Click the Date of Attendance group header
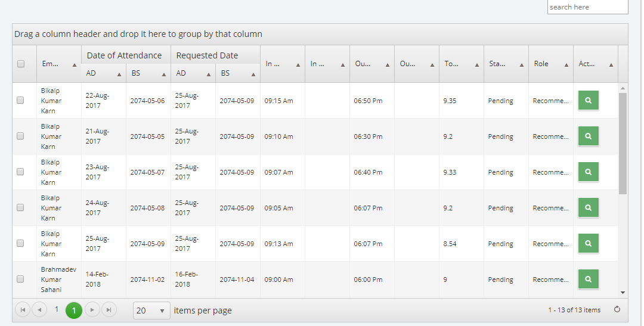Viewport: 644px width, 326px height. tap(125, 55)
